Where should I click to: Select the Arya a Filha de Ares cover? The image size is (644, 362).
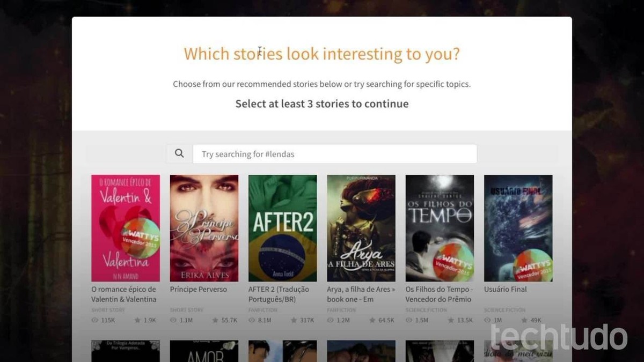coord(361,228)
